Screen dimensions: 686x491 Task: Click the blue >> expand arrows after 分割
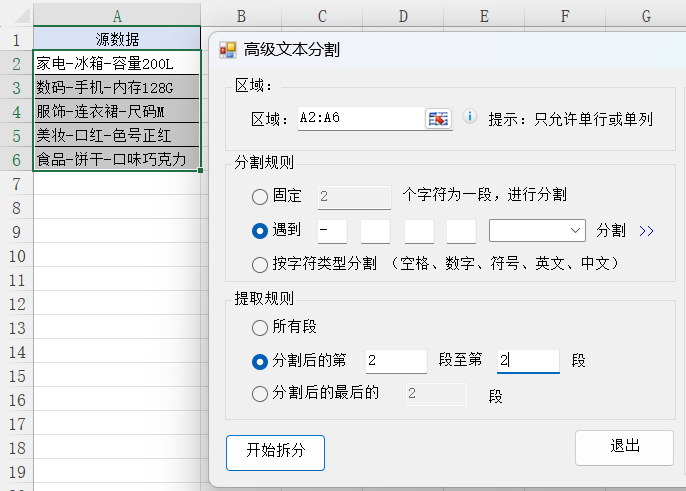(646, 231)
